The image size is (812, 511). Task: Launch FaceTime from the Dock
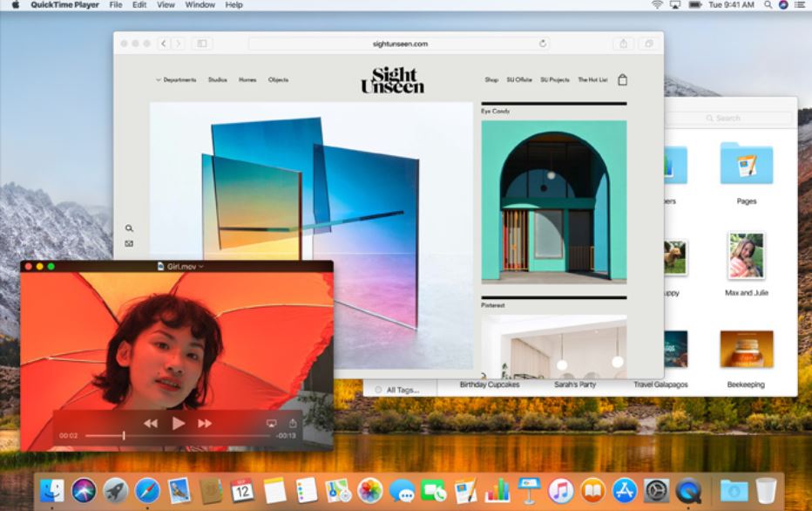pyautogui.click(x=434, y=490)
